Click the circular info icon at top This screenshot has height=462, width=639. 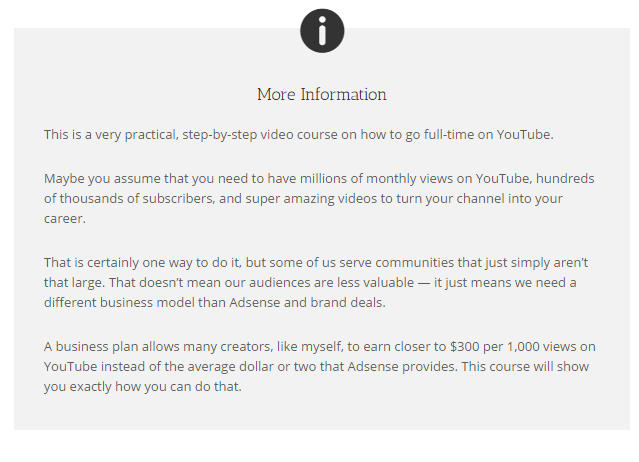point(322,31)
